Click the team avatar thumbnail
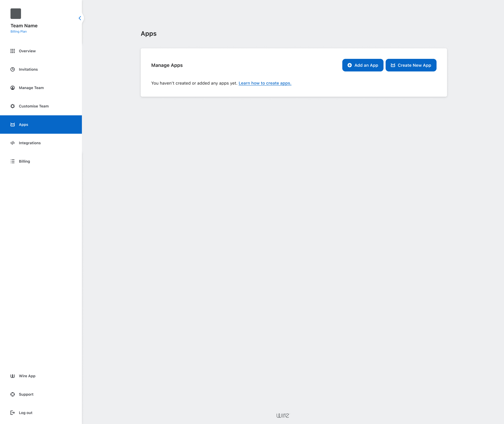504x424 pixels. pyautogui.click(x=16, y=14)
